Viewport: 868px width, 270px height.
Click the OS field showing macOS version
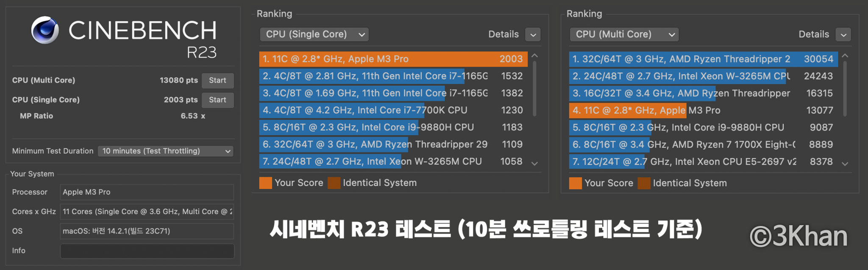pyautogui.click(x=147, y=231)
